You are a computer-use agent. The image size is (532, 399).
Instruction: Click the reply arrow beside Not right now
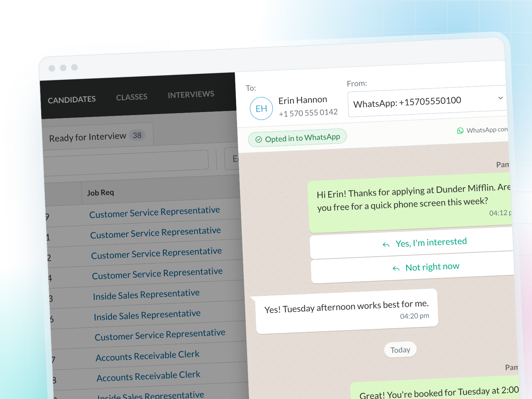tap(396, 268)
